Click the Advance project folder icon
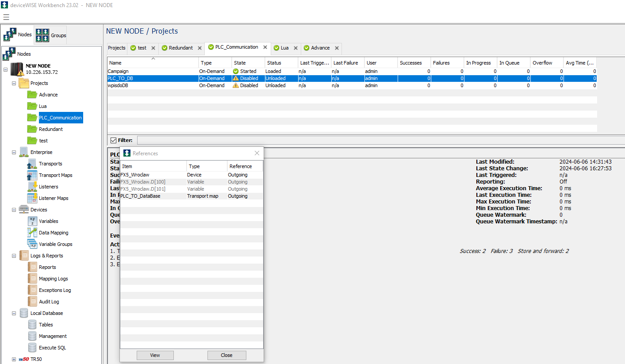 coord(32,95)
